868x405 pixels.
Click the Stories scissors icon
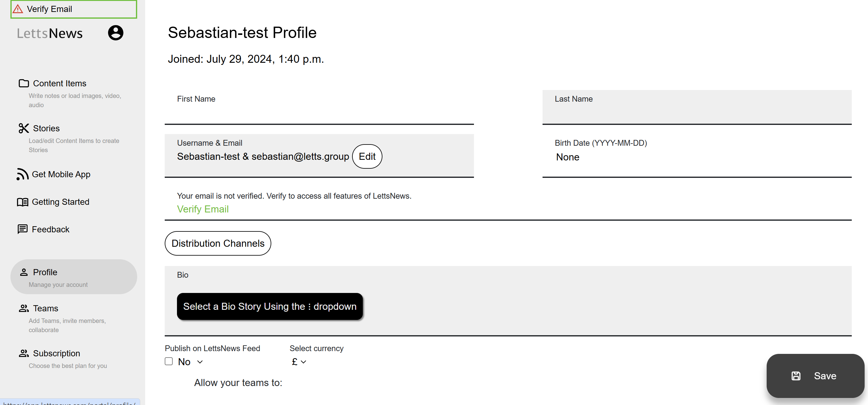(x=24, y=128)
